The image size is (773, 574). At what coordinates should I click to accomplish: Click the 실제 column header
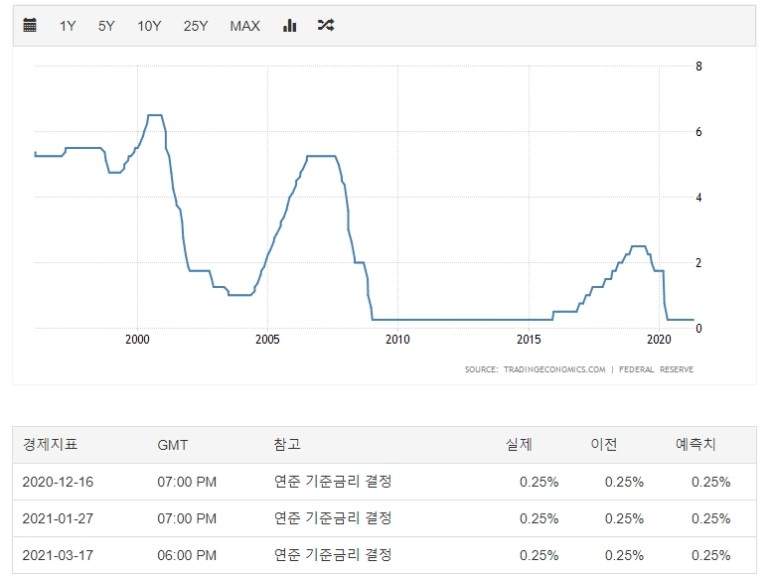[x=519, y=444]
